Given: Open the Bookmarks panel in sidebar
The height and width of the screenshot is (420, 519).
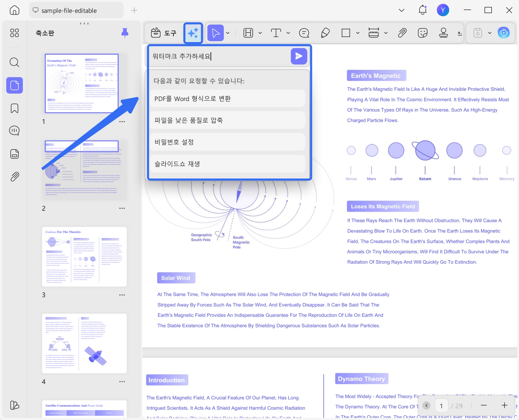Looking at the screenshot, I should tap(15, 108).
